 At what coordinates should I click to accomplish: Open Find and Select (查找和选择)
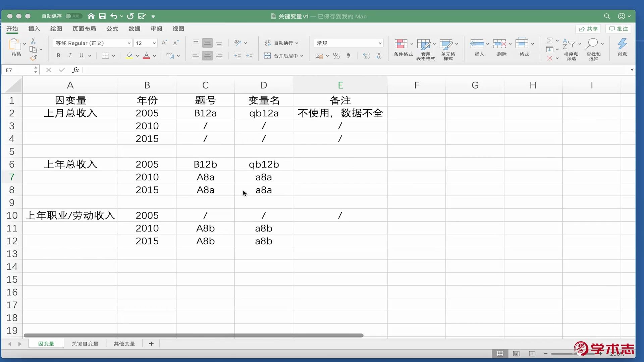point(593,49)
